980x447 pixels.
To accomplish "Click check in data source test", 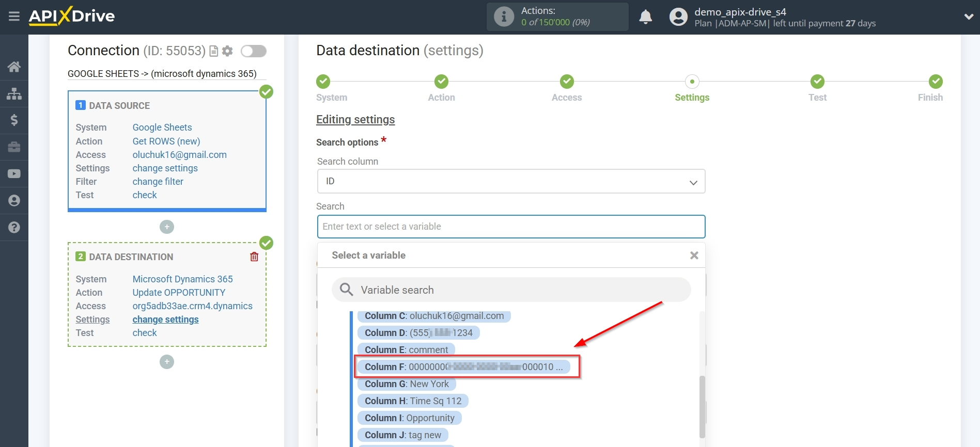I will (145, 195).
